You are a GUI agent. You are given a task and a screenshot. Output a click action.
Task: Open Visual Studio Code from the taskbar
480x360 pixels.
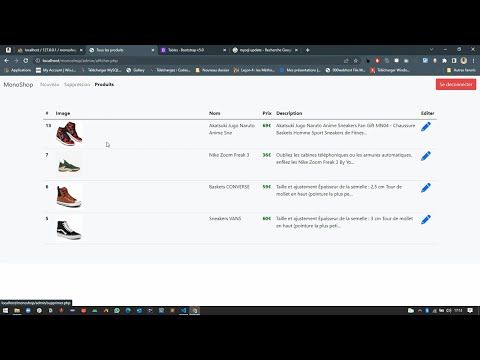click(183, 311)
